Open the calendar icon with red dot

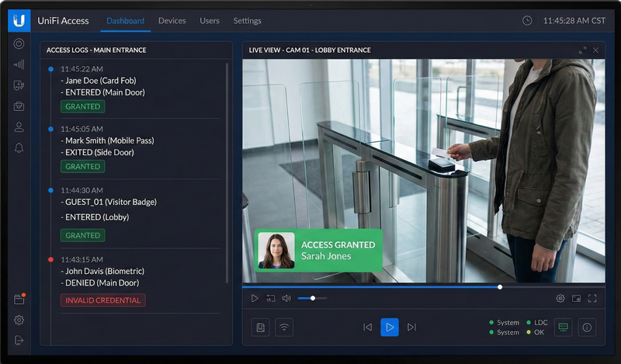coord(19,299)
